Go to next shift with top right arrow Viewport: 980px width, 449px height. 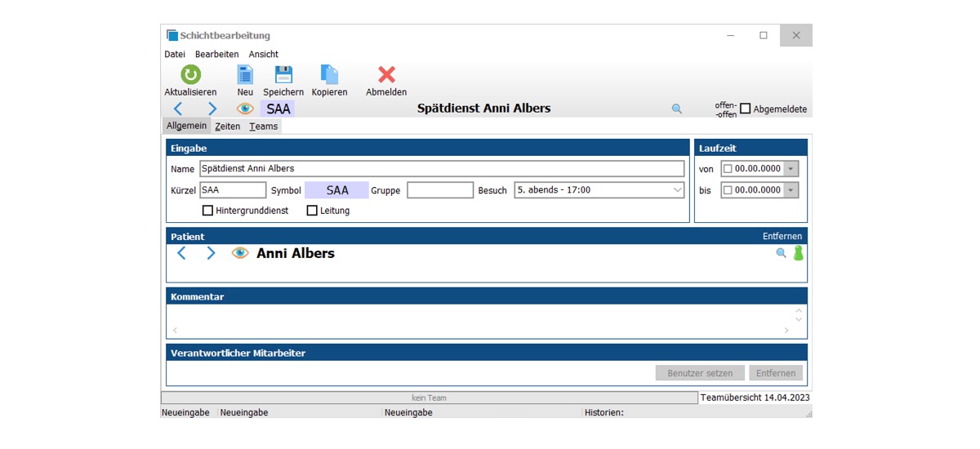212,109
